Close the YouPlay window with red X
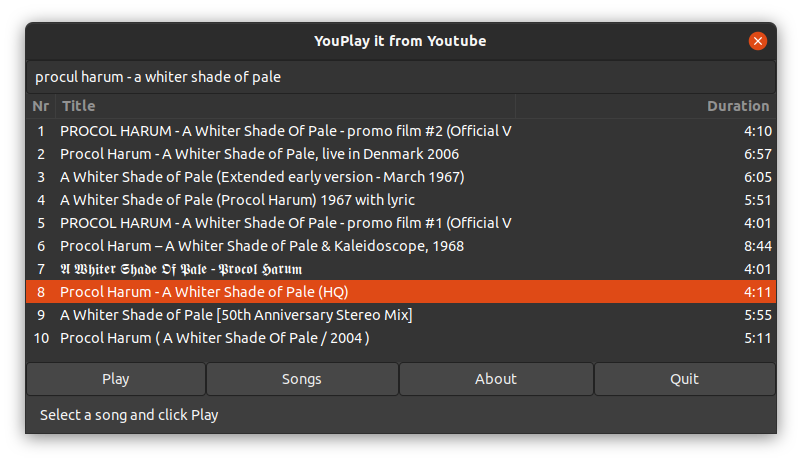Viewport: 802px width, 462px height. click(758, 41)
